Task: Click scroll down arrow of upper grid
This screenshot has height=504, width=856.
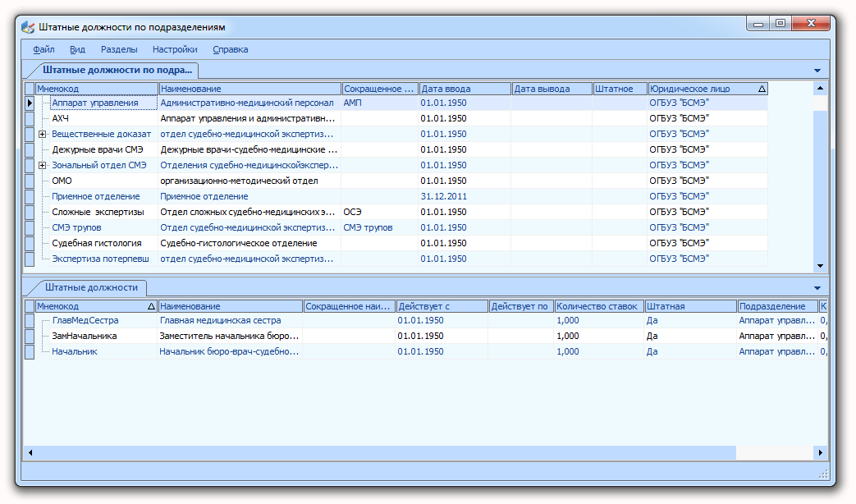Action: click(820, 266)
